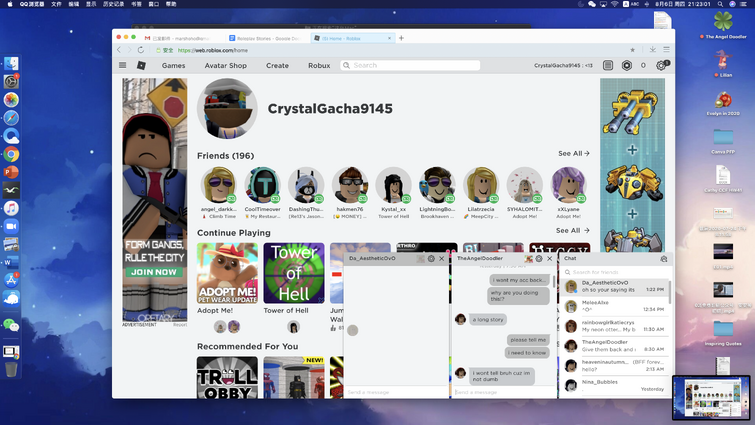Click See All for Friends

(x=573, y=154)
